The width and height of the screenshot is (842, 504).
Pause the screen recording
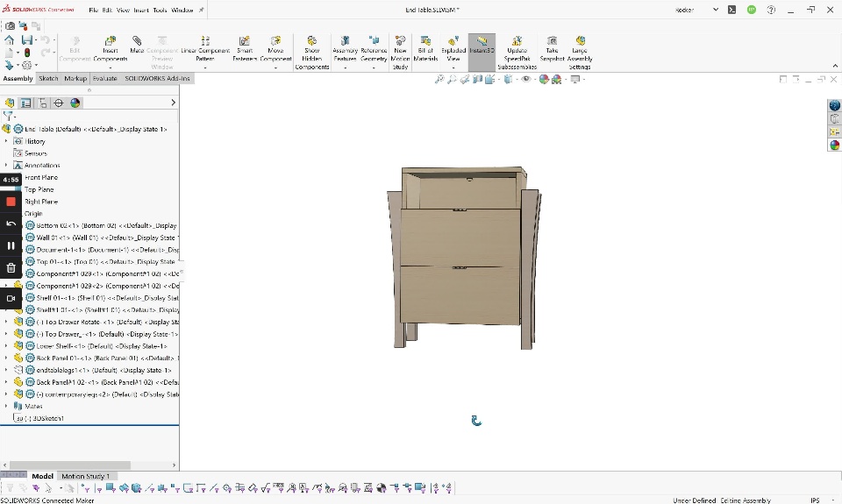click(x=11, y=245)
